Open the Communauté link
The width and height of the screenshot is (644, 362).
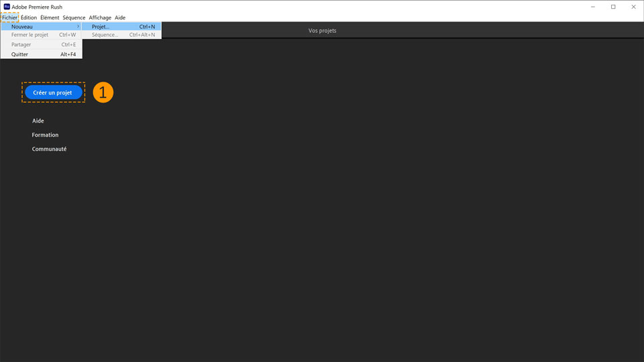pos(49,149)
